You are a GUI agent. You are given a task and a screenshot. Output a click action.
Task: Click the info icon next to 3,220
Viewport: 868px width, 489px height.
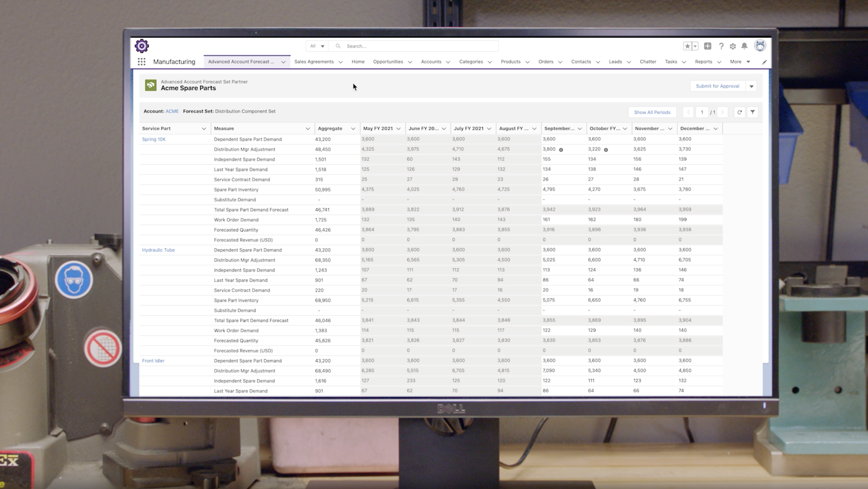(606, 150)
